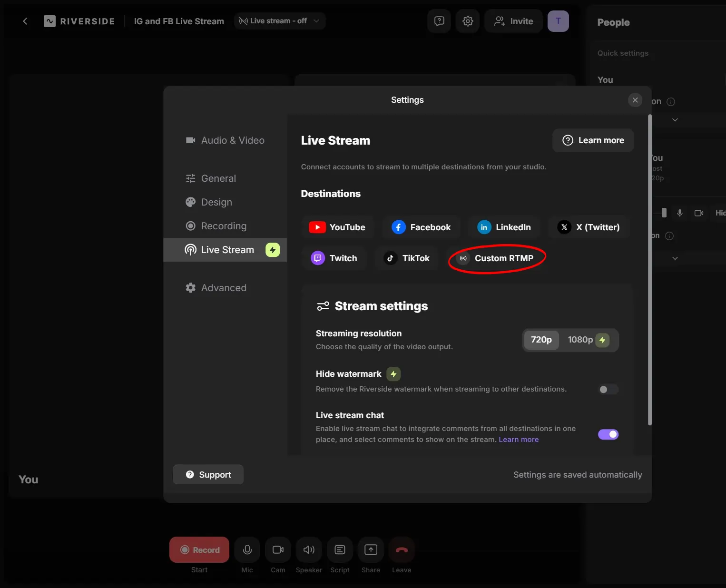
Task: Connect Facebook as a destination
Action: click(x=421, y=227)
